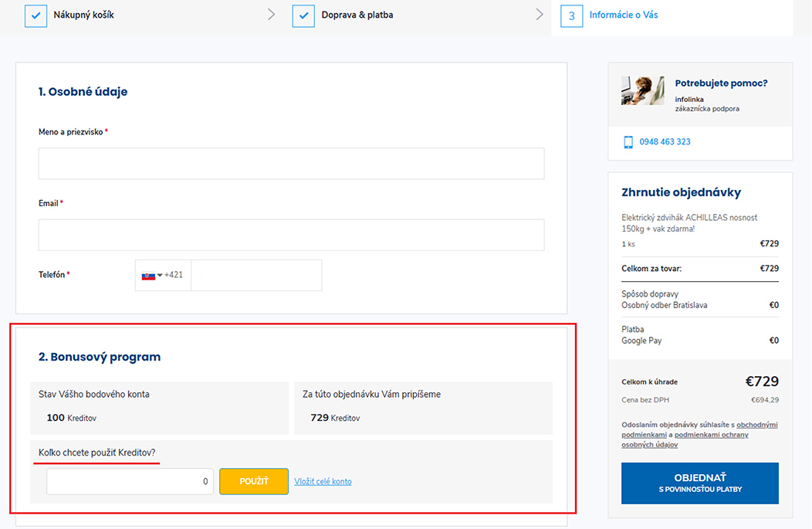Click the Koľko chcete použiť Kreditov? label
Image resolution: width=812 pixels, height=529 pixels.
pos(96,453)
